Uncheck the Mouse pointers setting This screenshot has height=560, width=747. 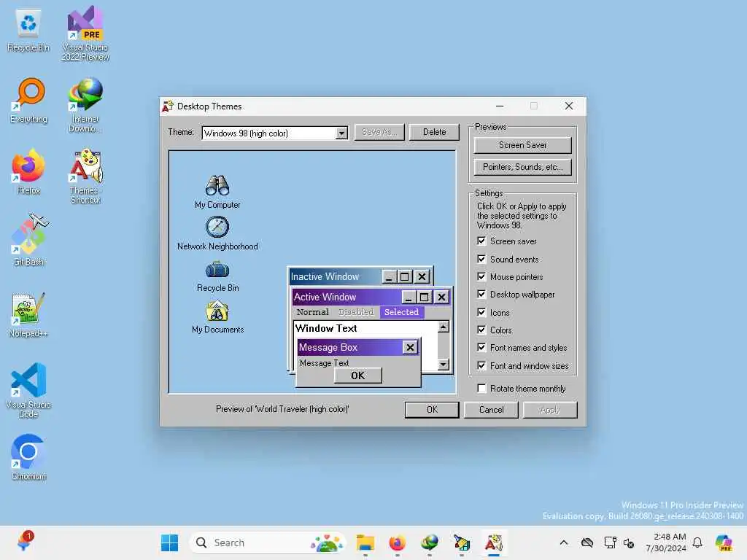481,276
